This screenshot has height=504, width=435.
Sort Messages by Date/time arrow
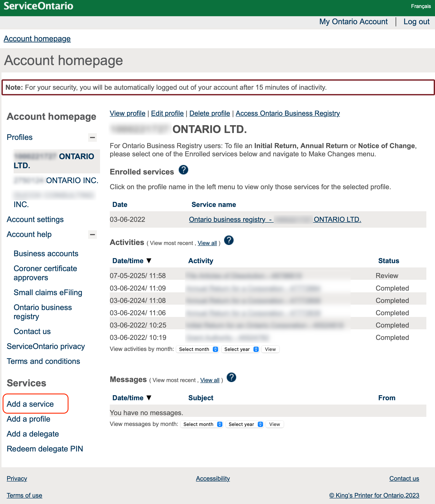(149, 398)
